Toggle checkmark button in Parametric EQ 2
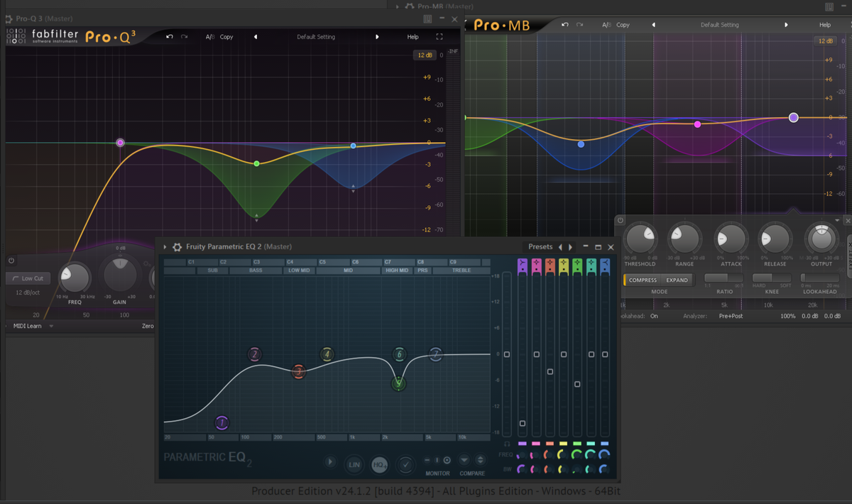 tap(405, 465)
